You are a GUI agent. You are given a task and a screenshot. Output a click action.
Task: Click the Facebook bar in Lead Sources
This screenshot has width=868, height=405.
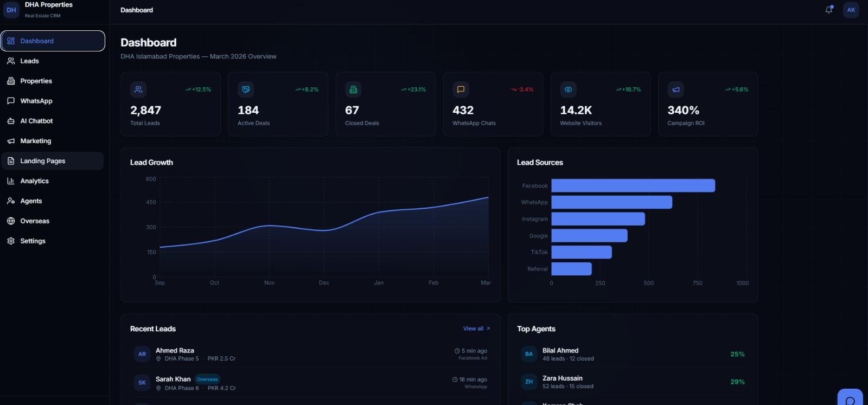tap(633, 185)
